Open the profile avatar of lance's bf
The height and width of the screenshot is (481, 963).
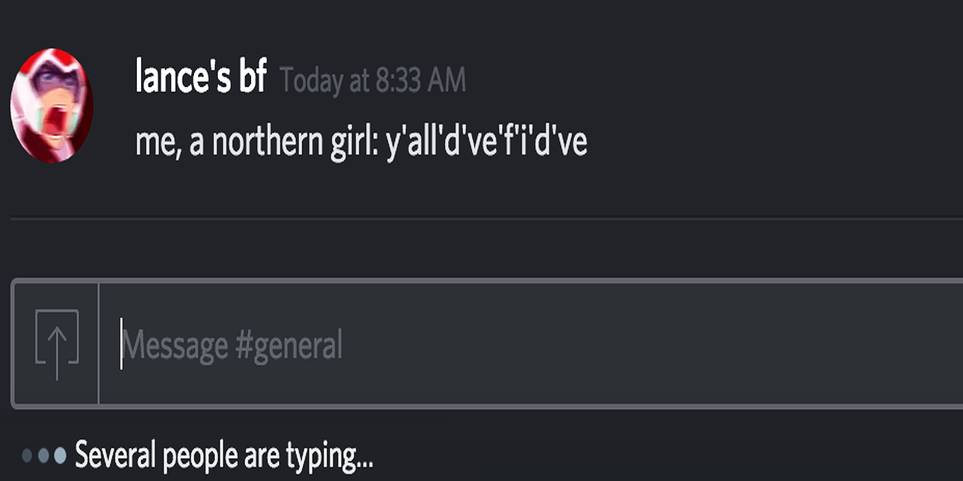point(52,106)
